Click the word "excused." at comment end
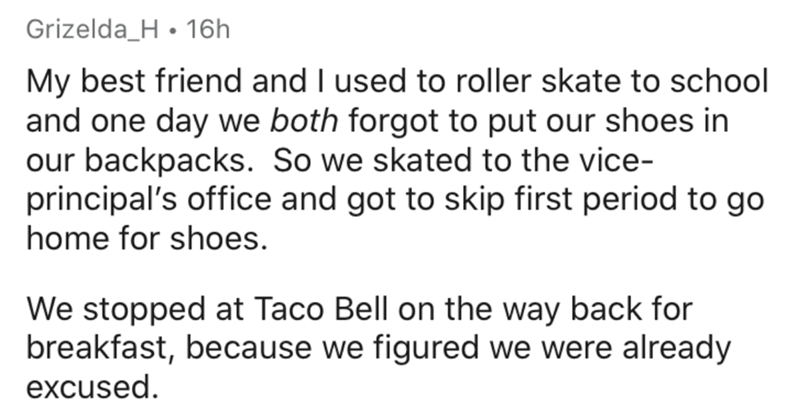This screenshot has height=414, width=800. 92,387
